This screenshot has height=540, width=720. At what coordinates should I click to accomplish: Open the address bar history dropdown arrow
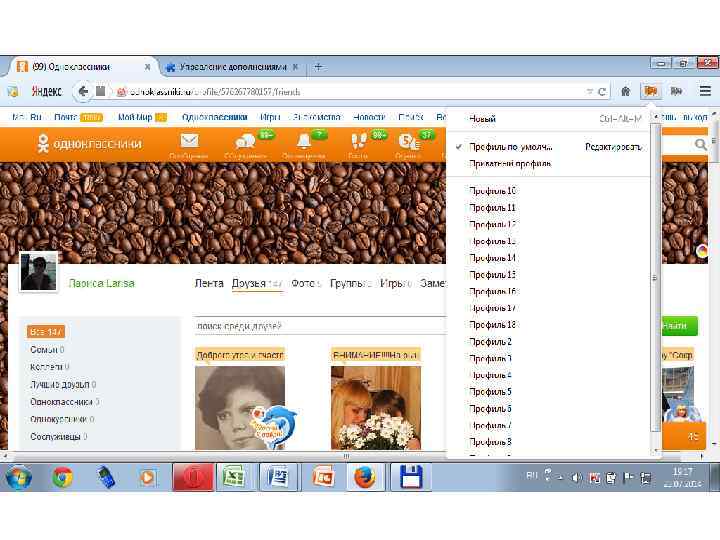pos(590,92)
